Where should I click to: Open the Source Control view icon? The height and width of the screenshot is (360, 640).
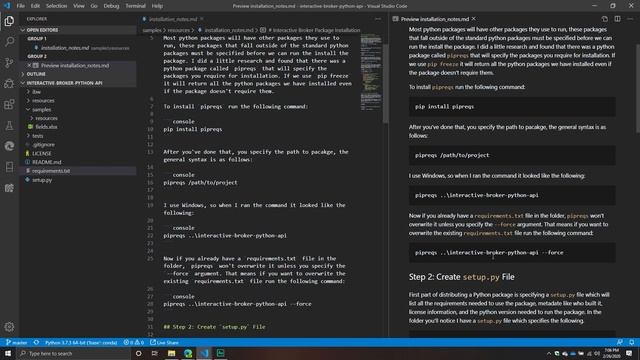(x=9, y=62)
